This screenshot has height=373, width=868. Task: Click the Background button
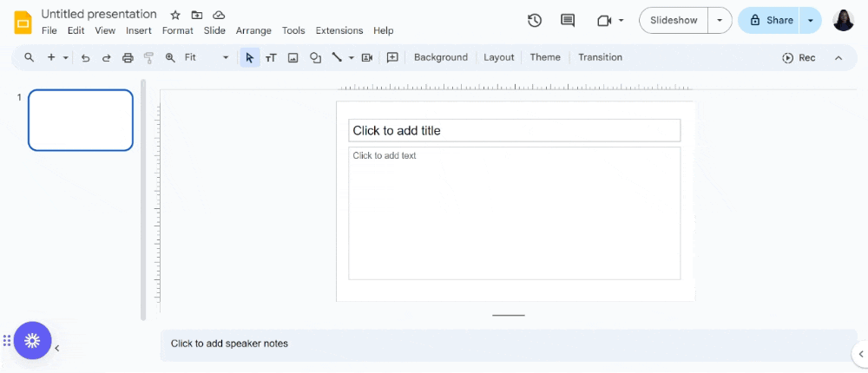coord(441,57)
